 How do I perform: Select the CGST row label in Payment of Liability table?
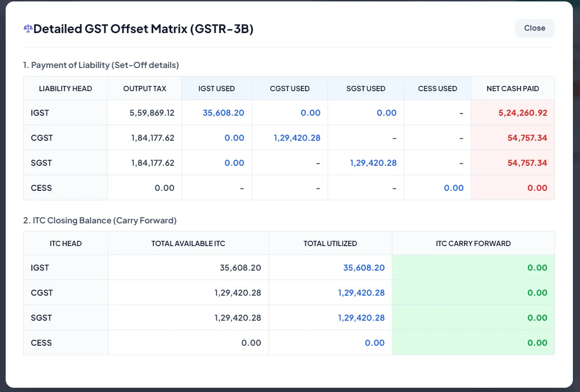point(42,138)
